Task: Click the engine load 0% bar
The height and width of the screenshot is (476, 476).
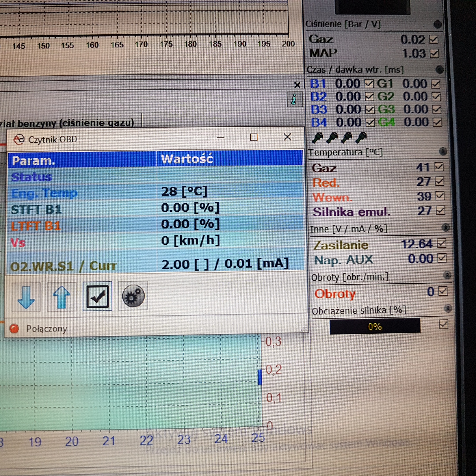Action: click(x=375, y=326)
